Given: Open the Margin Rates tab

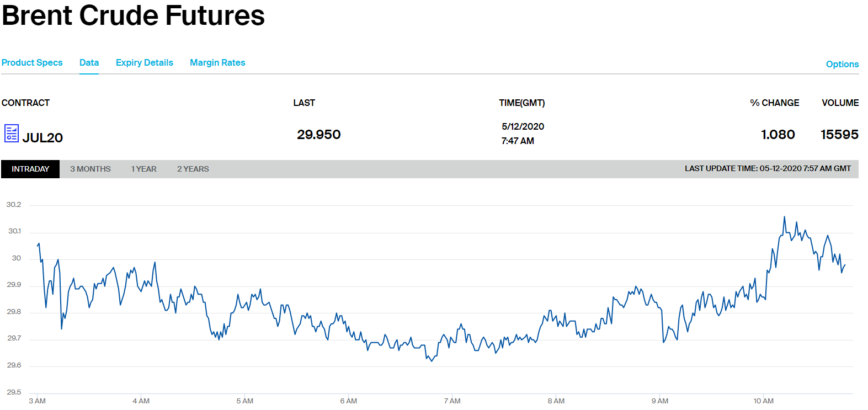Looking at the screenshot, I should click(x=217, y=63).
